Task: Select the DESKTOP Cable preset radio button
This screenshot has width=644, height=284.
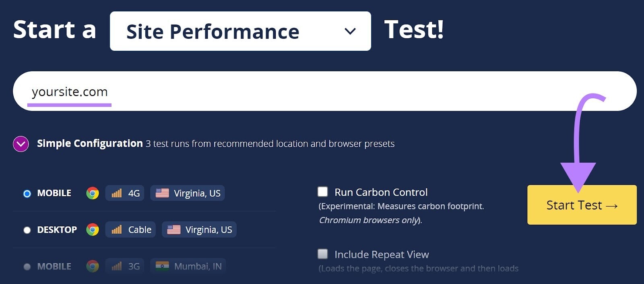Action: pyautogui.click(x=27, y=230)
